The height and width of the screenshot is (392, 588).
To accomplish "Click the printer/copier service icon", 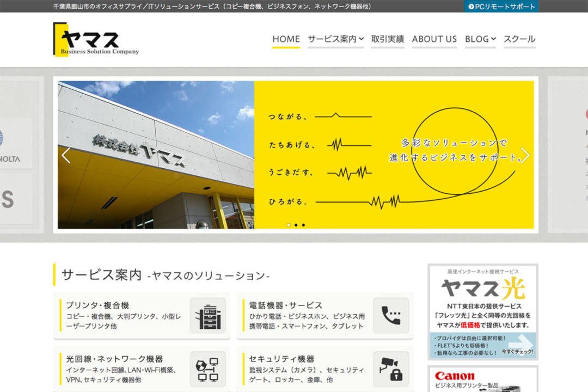I will pyautogui.click(x=207, y=316).
